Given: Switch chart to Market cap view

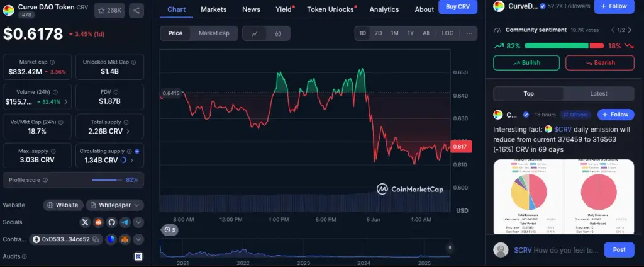Looking at the screenshot, I should pos(214,33).
